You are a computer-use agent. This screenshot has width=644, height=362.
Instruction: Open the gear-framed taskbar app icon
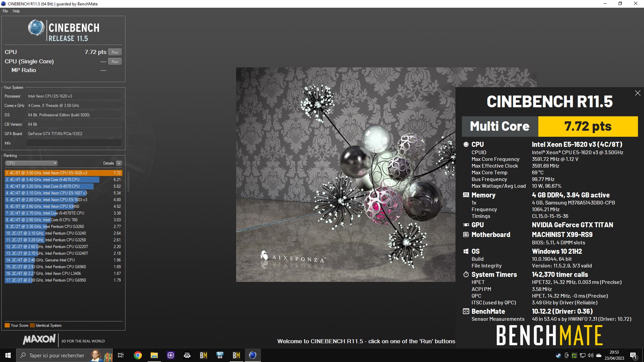click(187, 355)
